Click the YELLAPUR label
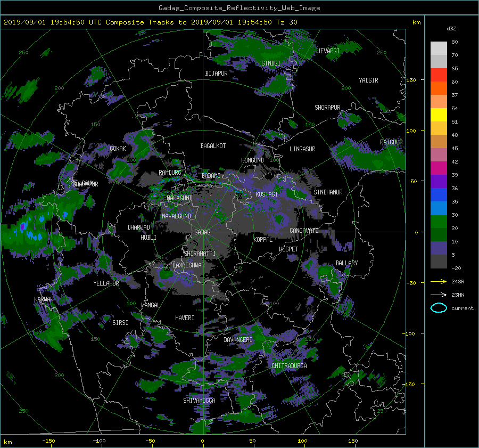 pyautogui.click(x=106, y=283)
